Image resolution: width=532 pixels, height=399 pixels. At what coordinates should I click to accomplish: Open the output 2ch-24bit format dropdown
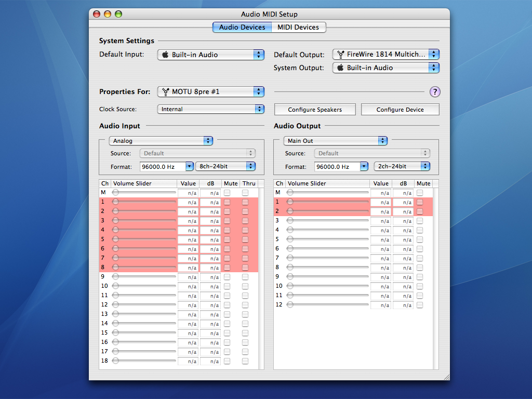point(402,166)
